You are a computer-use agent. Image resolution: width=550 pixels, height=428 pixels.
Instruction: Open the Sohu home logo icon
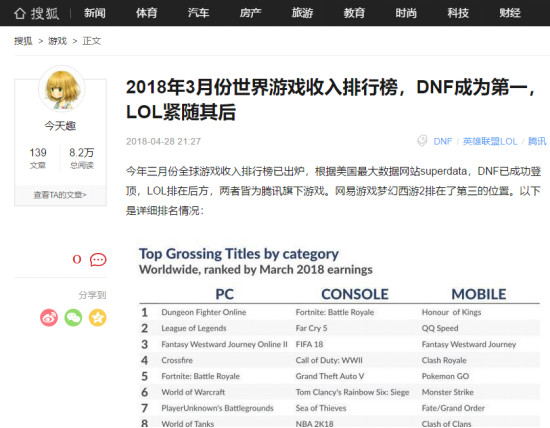click(x=36, y=13)
